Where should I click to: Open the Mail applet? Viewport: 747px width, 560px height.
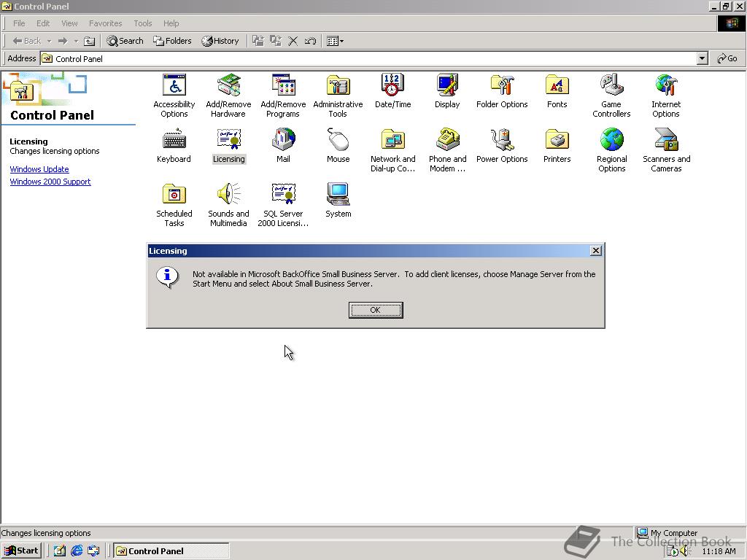pyautogui.click(x=283, y=146)
